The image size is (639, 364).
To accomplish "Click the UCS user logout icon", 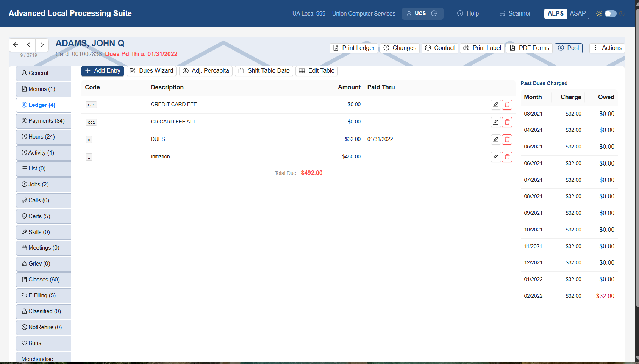I will pyautogui.click(x=434, y=13).
